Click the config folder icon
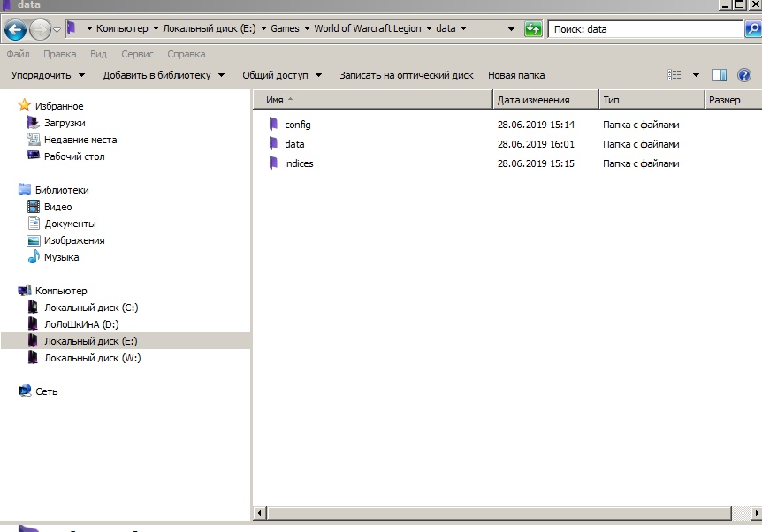The width and height of the screenshot is (762, 532). (273, 125)
